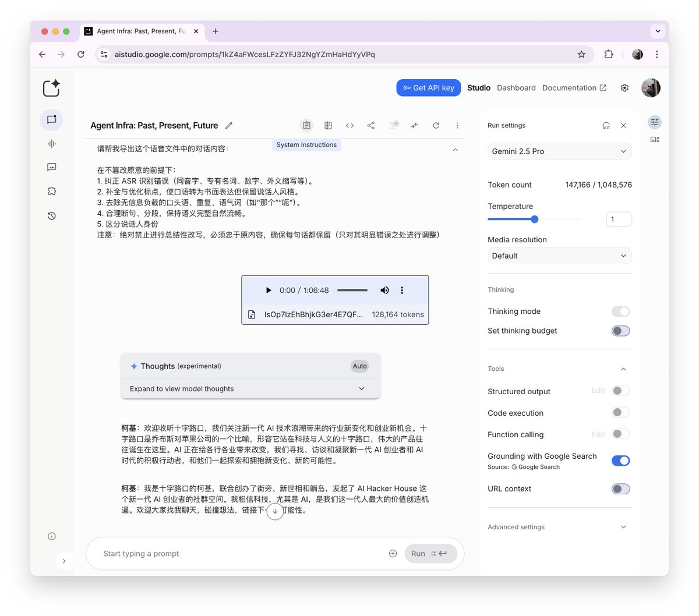Open the Stream audio waveform sidebar icon
Image resolution: width=699 pixels, height=616 pixels.
51,143
